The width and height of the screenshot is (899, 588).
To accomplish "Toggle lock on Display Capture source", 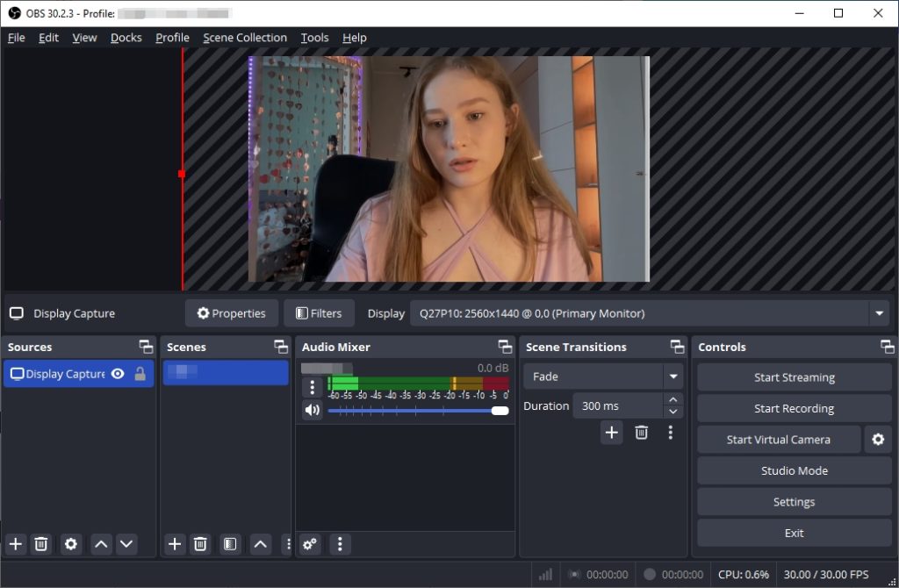I will (140, 374).
